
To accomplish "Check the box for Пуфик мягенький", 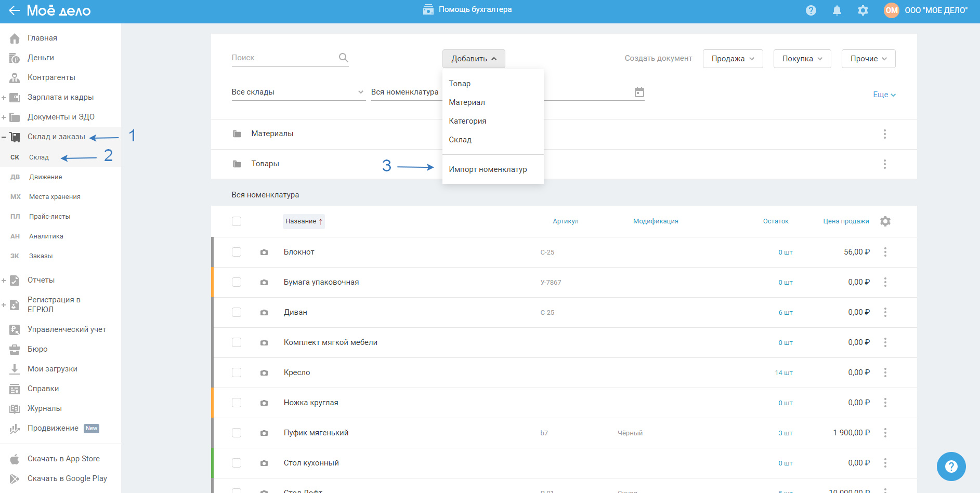I will (237, 433).
